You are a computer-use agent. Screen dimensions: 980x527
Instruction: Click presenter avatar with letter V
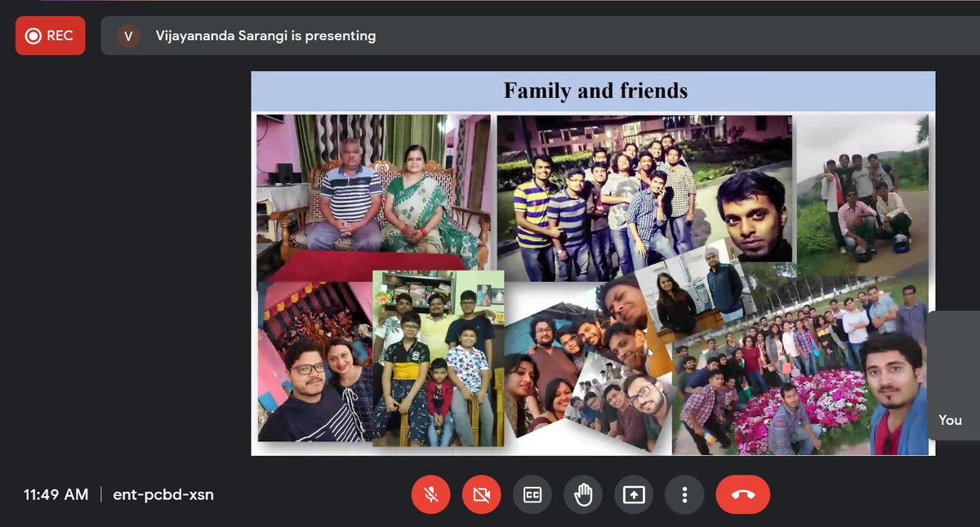(x=128, y=36)
